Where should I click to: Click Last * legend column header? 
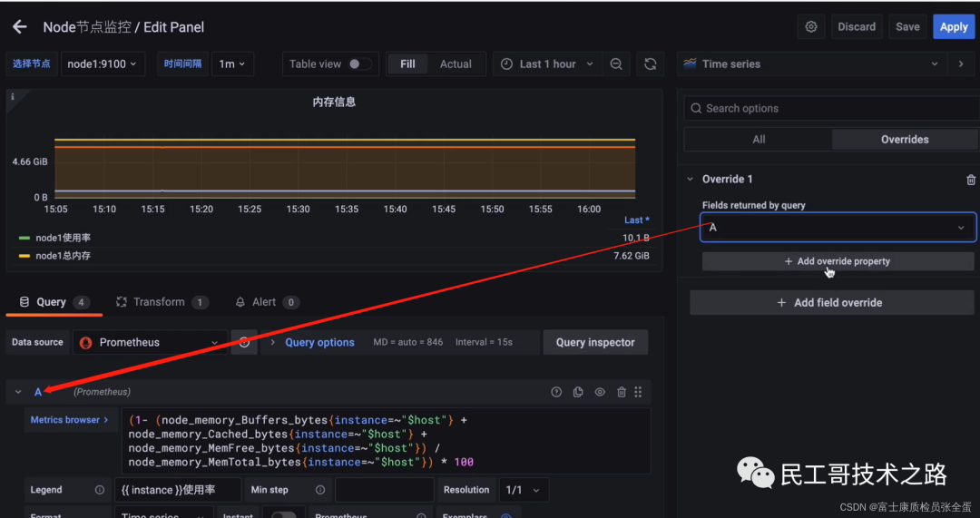tap(637, 220)
